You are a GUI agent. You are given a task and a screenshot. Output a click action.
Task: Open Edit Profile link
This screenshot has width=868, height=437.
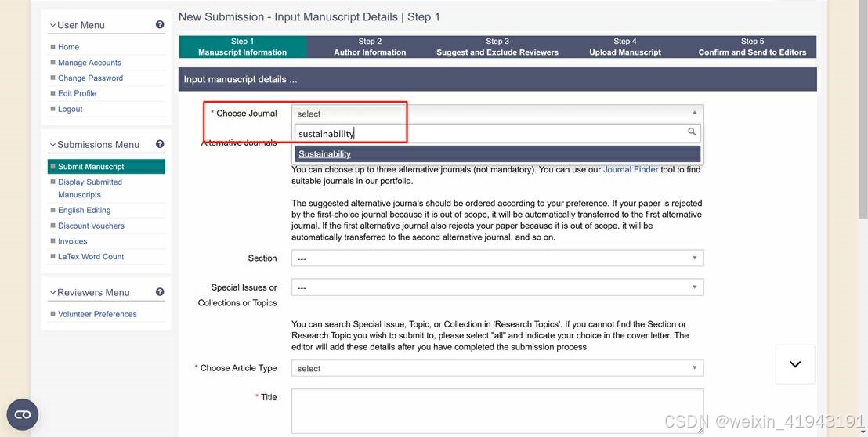[x=78, y=93]
